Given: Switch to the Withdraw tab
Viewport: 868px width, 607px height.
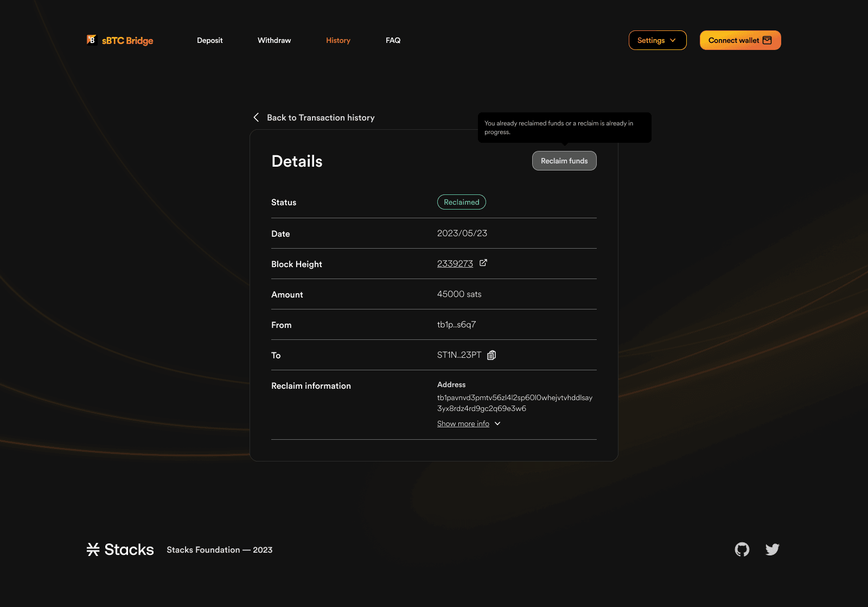Looking at the screenshot, I should tap(274, 40).
